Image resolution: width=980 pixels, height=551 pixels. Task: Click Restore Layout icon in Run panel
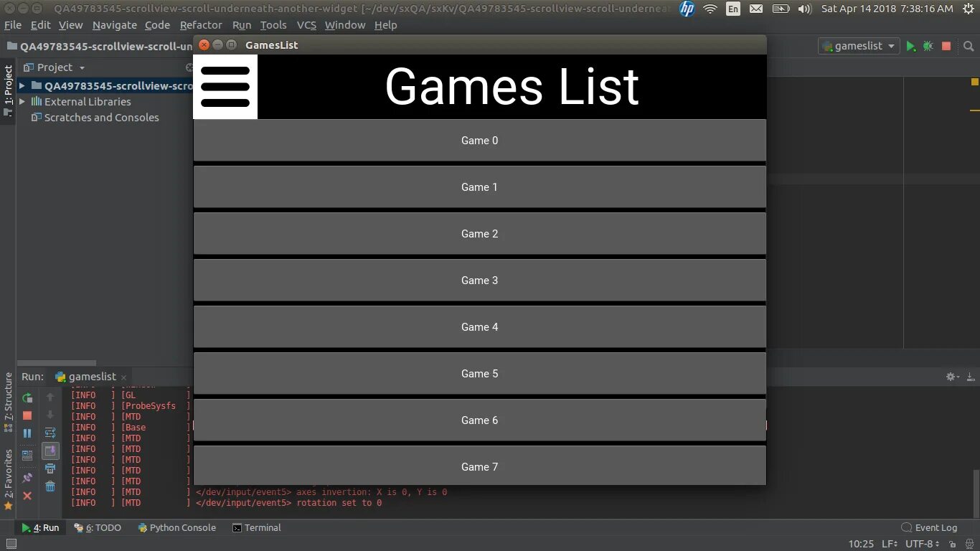coord(27,455)
